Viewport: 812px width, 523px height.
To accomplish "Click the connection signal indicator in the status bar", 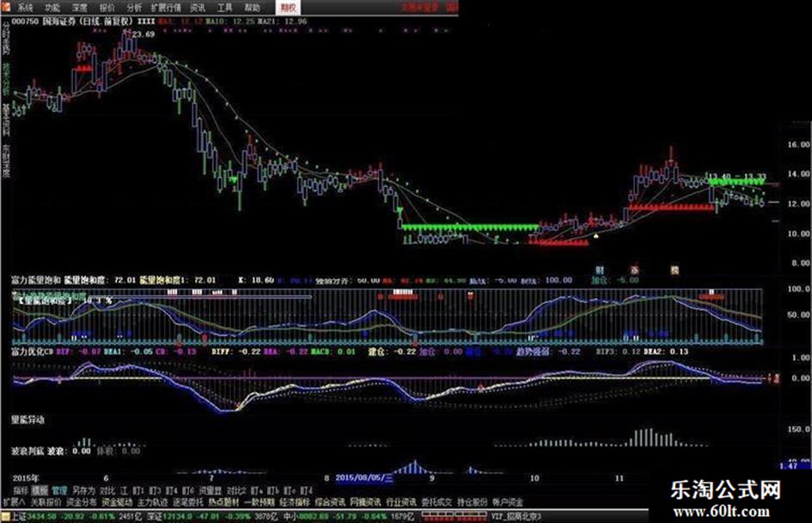I will pos(454,516).
